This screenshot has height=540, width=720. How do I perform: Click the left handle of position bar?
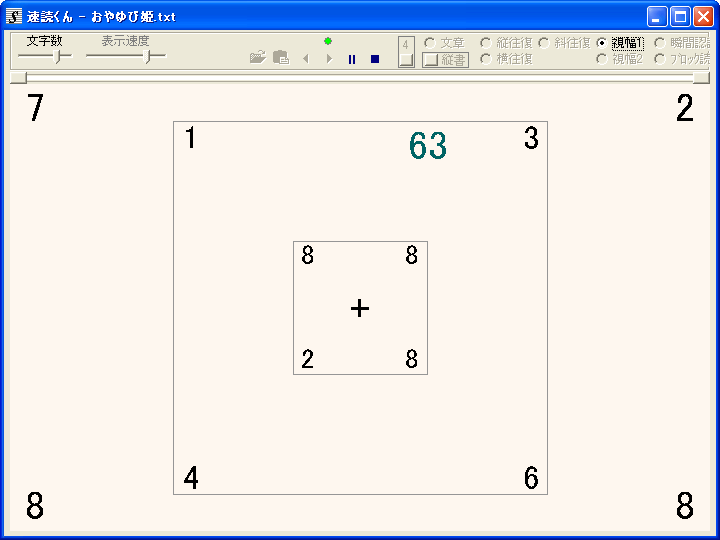pyautogui.click(x=18, y=78)
